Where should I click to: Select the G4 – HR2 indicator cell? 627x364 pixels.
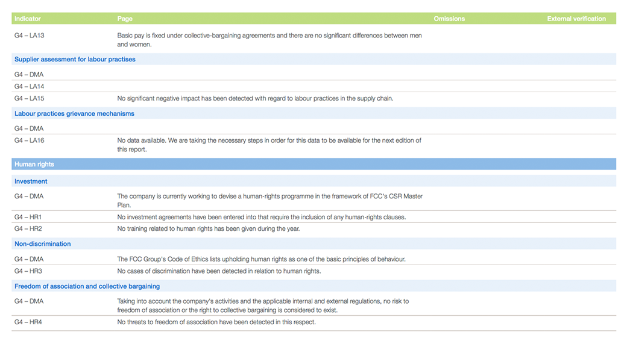tap(28, 229)
